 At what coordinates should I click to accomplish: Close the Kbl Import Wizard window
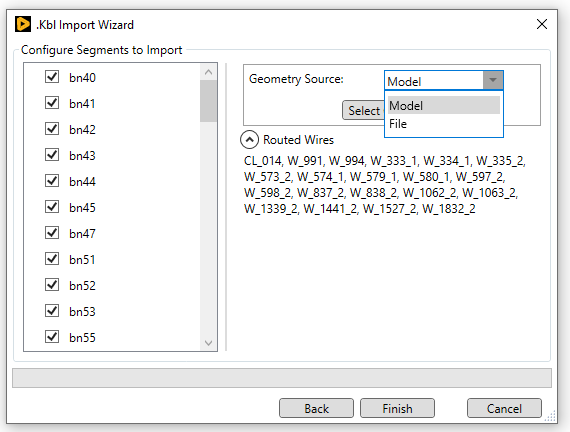point(542,24)
